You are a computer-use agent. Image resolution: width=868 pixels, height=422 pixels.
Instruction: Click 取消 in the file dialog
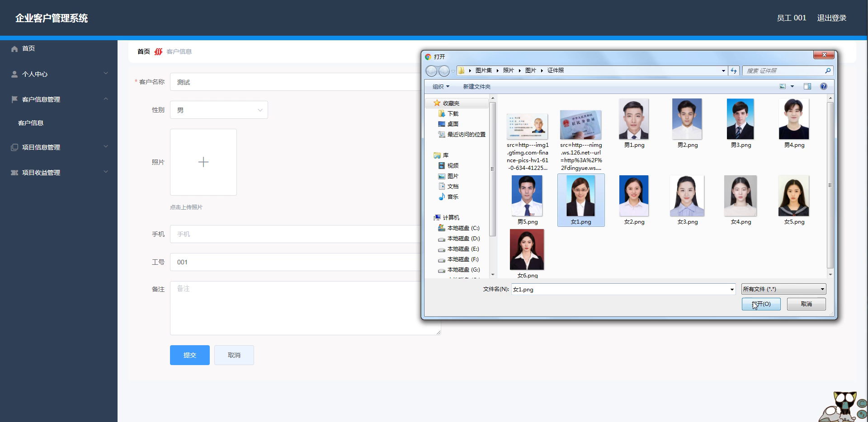[807, 304]
